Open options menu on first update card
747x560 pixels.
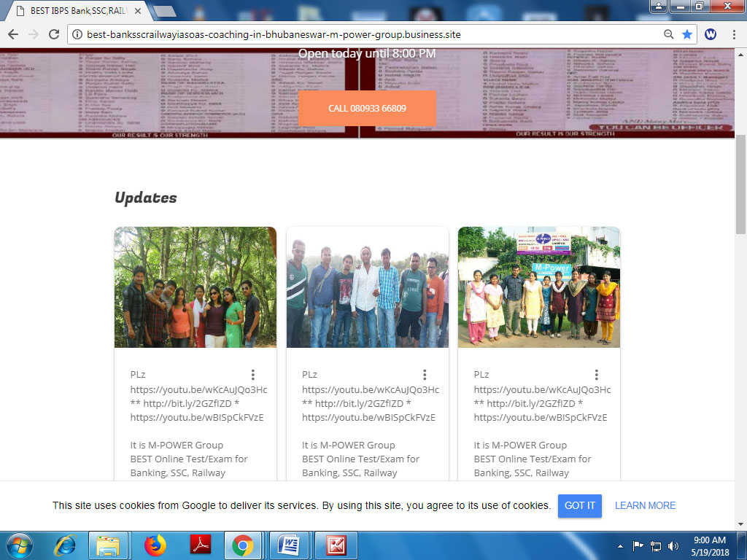tap(253, 375)
